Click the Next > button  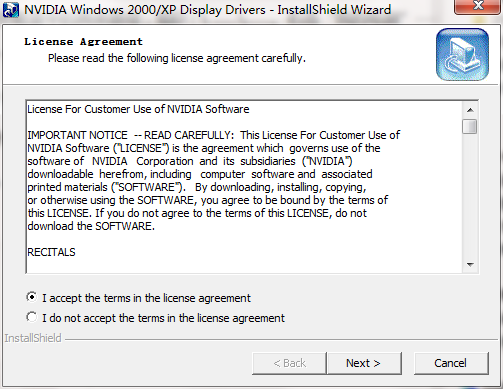pyautogui.click(x=364, y=363)
